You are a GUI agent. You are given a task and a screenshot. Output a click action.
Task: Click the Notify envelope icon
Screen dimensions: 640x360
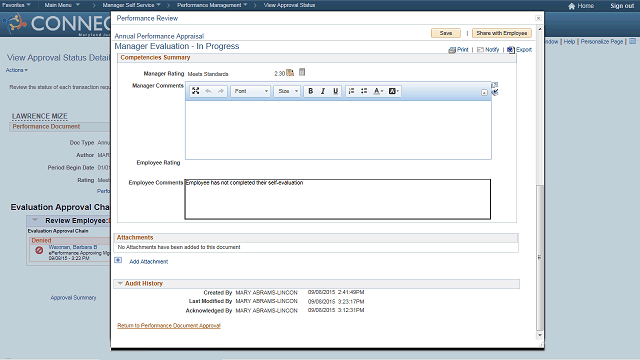(480, 50)
